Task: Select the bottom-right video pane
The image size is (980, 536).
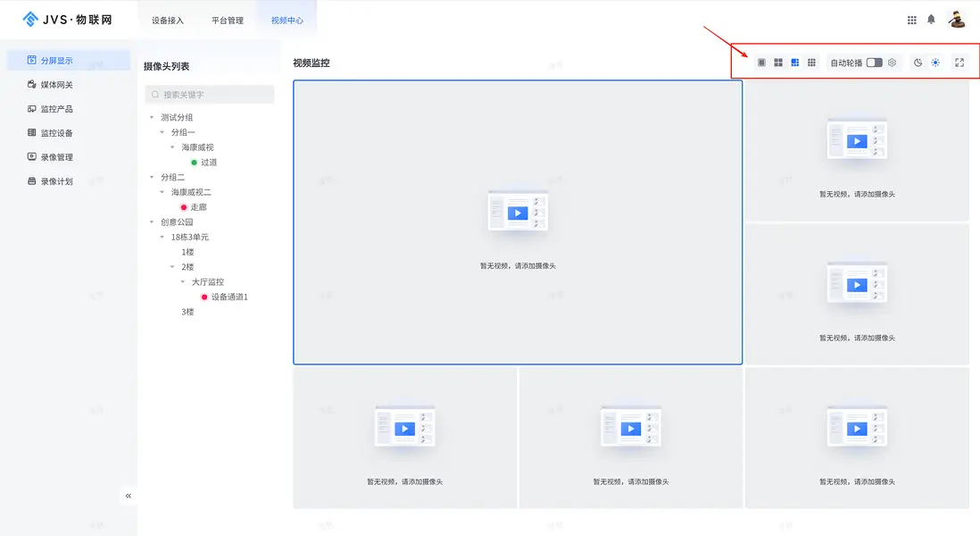Action: pos(857,438)
